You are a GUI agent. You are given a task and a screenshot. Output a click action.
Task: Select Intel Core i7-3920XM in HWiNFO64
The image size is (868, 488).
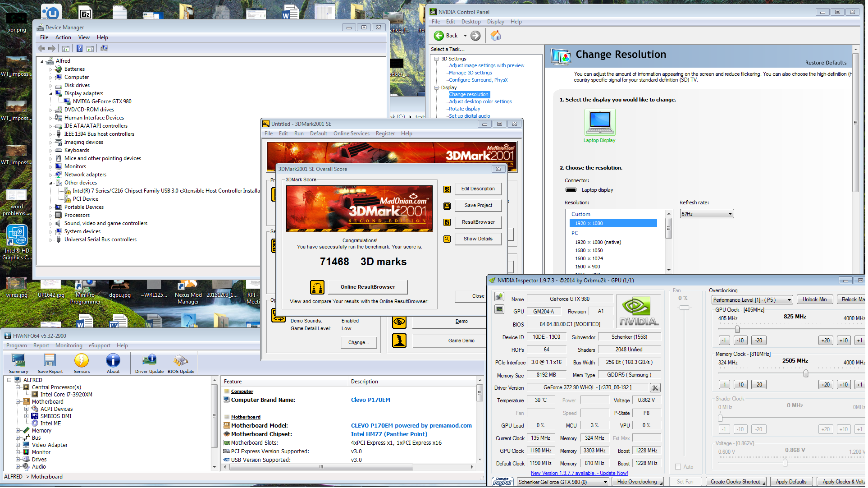(x=66, y=395)
